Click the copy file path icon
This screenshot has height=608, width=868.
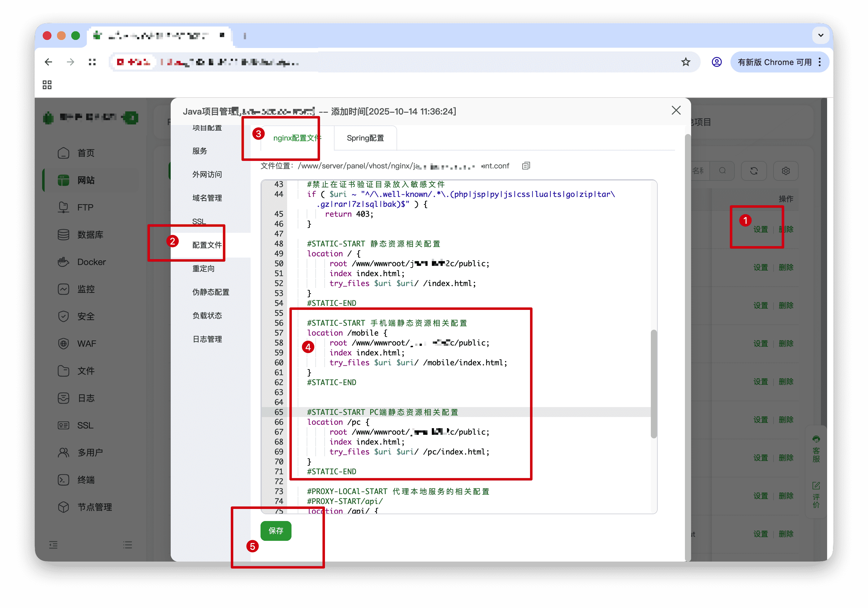526,166
